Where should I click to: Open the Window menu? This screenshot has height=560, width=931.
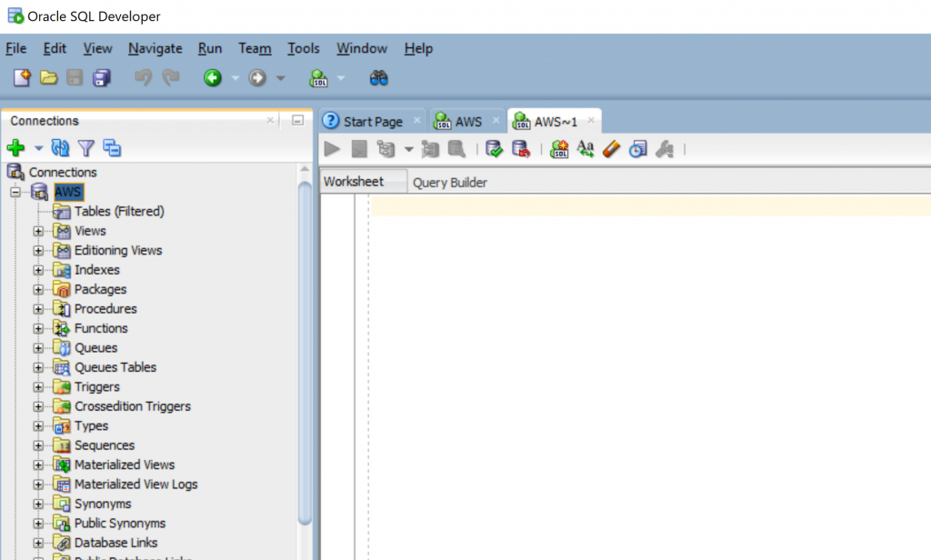click(362, 48)
